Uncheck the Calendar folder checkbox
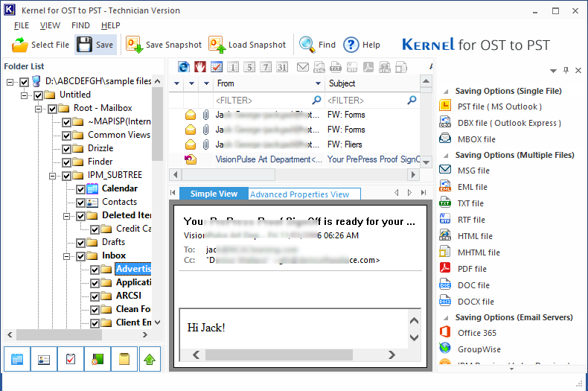Screen dimensions: 588x391 tap(80, 189)
